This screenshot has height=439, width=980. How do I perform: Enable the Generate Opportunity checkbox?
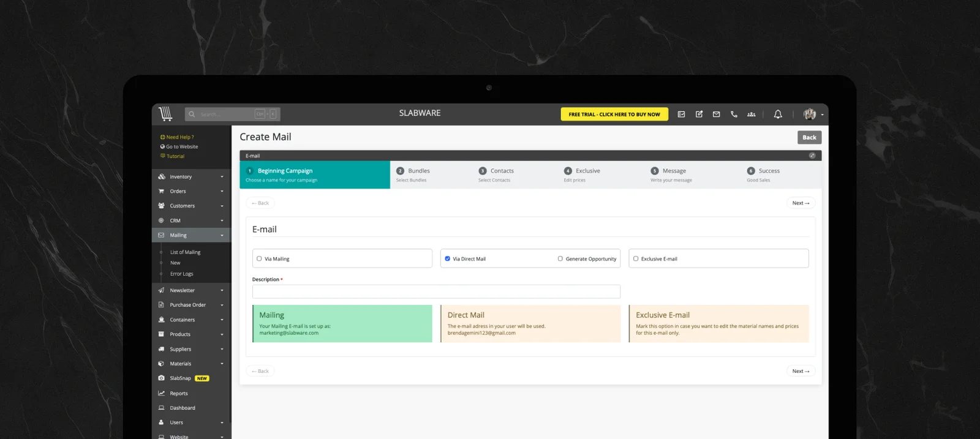click(560, 258)
